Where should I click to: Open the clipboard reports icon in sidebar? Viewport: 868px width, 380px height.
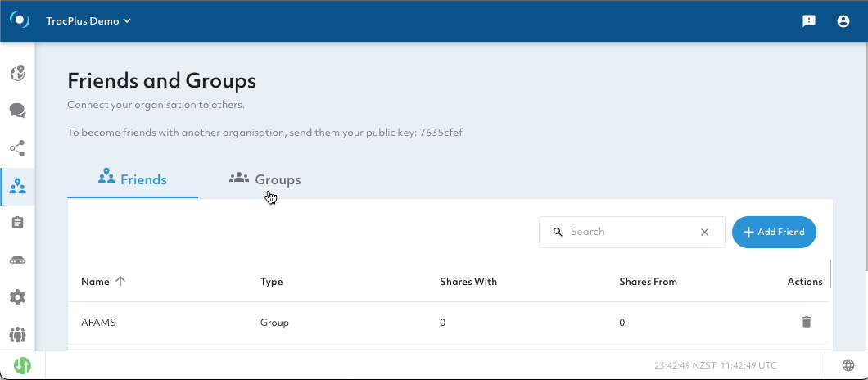(17, 223)
